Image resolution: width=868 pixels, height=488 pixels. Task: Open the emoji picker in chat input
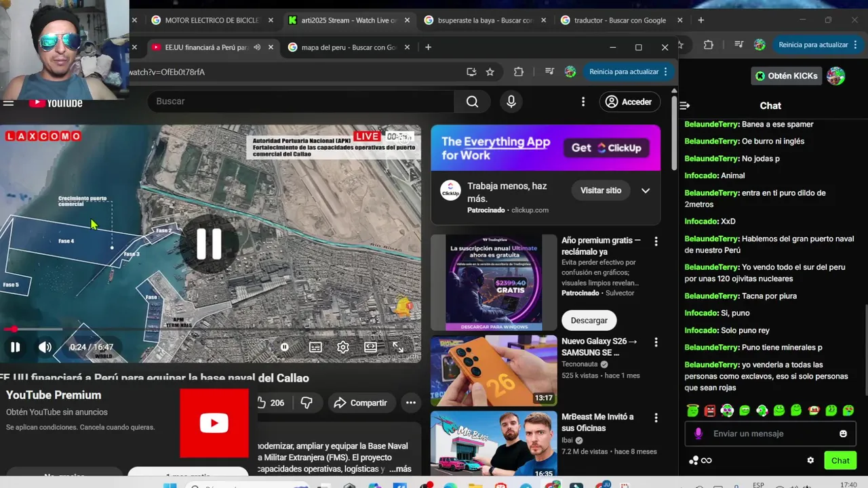(843, 434)
